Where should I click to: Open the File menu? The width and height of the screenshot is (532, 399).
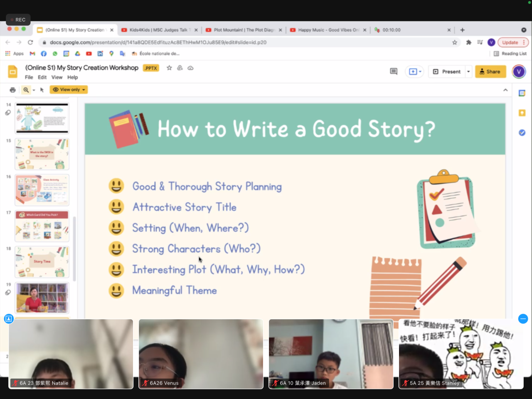pyautogui.click(x=29, y=77)
